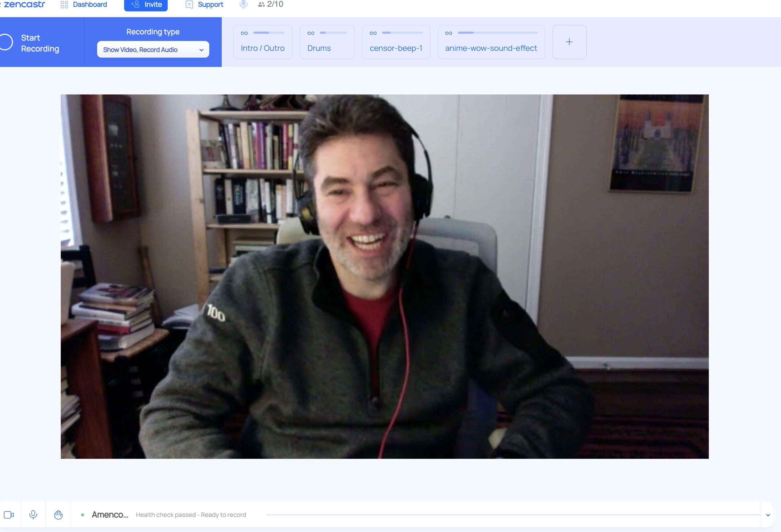Expand the bottom participant panel chevron

[768, 515]
